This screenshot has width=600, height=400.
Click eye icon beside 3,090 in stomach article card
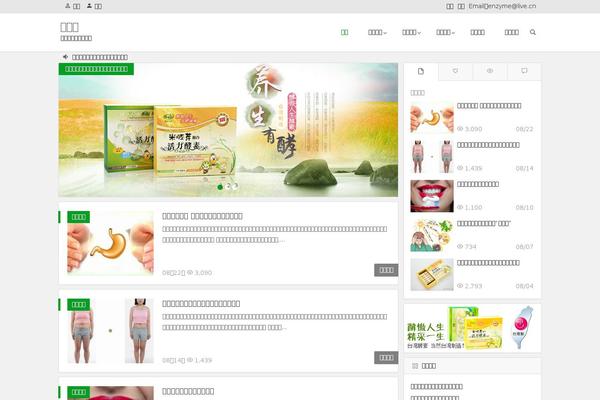click(190, 273)
